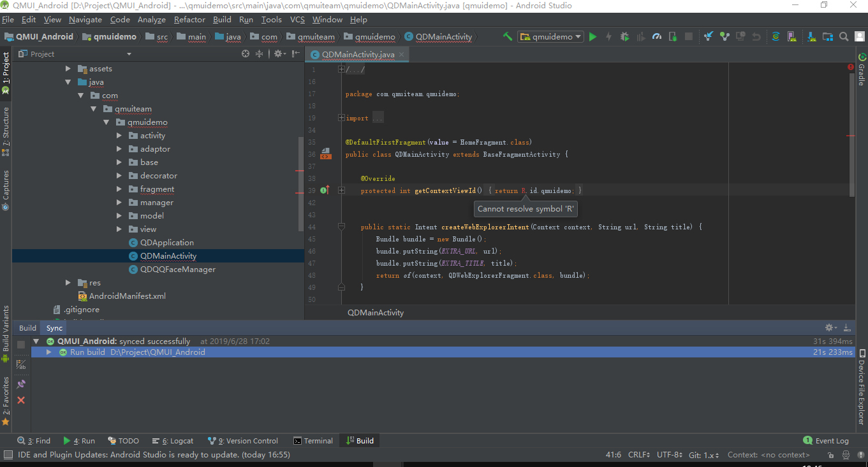Image resolution: width=868 pixels, height=467 pixels.
Task: Start debugging with the bug icon
Action: click(624, 36)
